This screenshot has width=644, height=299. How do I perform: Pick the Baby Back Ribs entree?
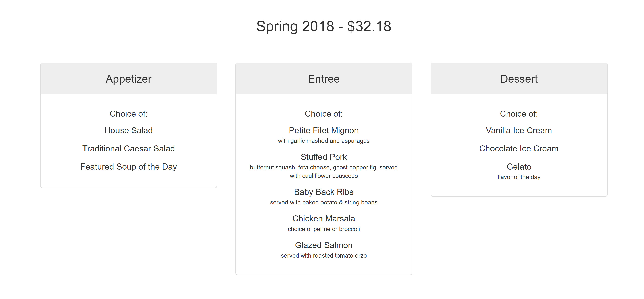[324, 192]
